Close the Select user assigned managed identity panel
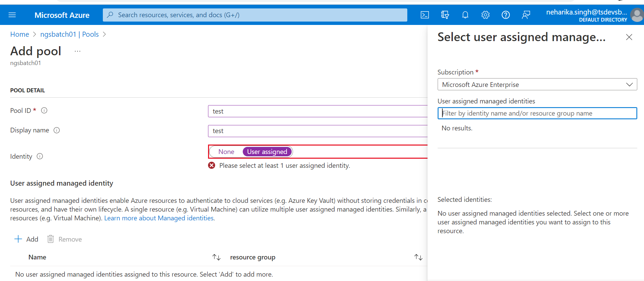Screen dimensions: 644x281 pyautogui.click(x=629, y=37)
